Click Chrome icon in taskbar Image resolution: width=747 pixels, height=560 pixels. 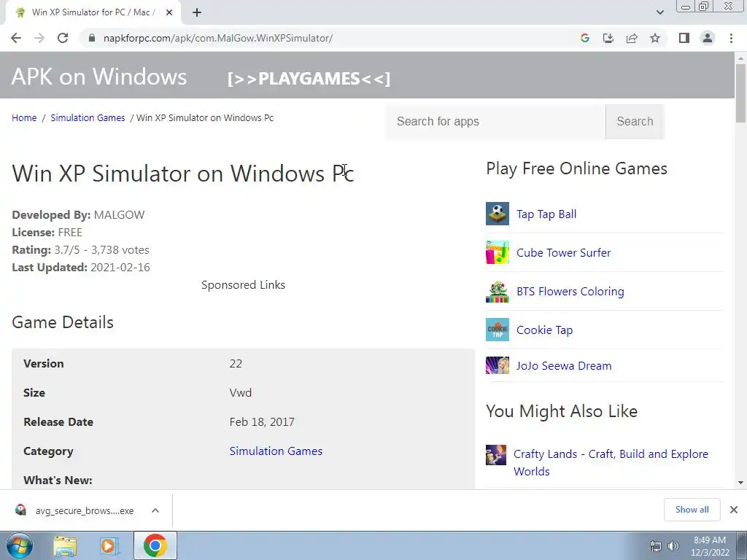point(155,545)
